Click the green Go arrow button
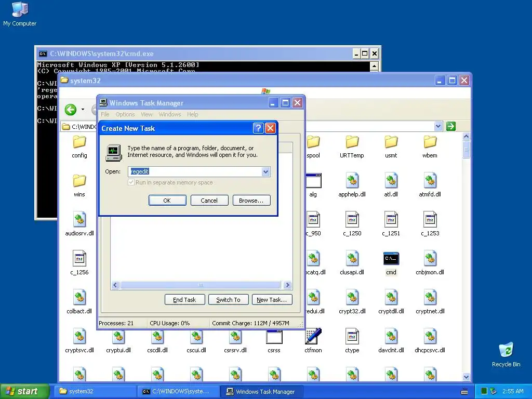Screen dimensions: 532x399 [451, 127]
